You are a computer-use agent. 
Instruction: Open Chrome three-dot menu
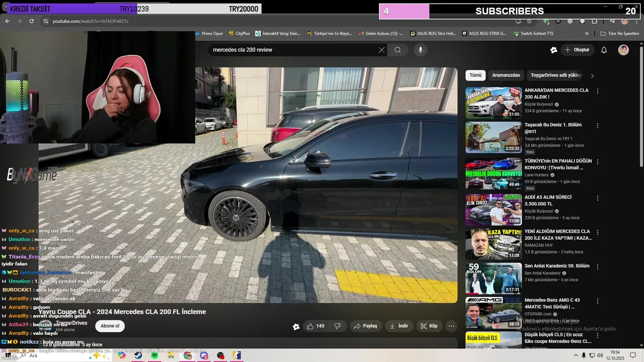[x=636, y=21]
